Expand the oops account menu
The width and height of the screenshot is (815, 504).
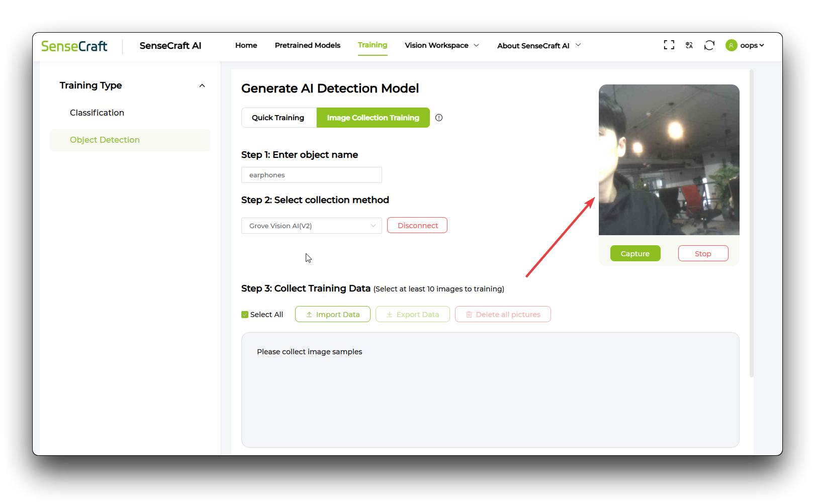click(749, 45)
